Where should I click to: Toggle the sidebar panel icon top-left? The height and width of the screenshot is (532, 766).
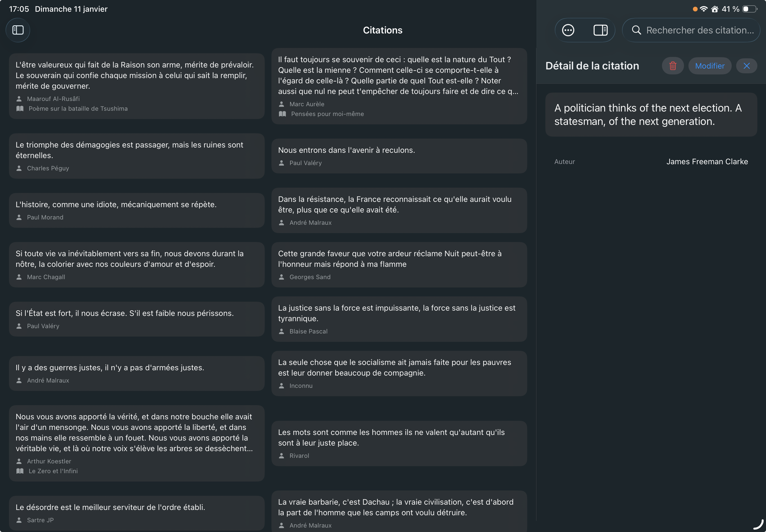click(x=18, y=30)
